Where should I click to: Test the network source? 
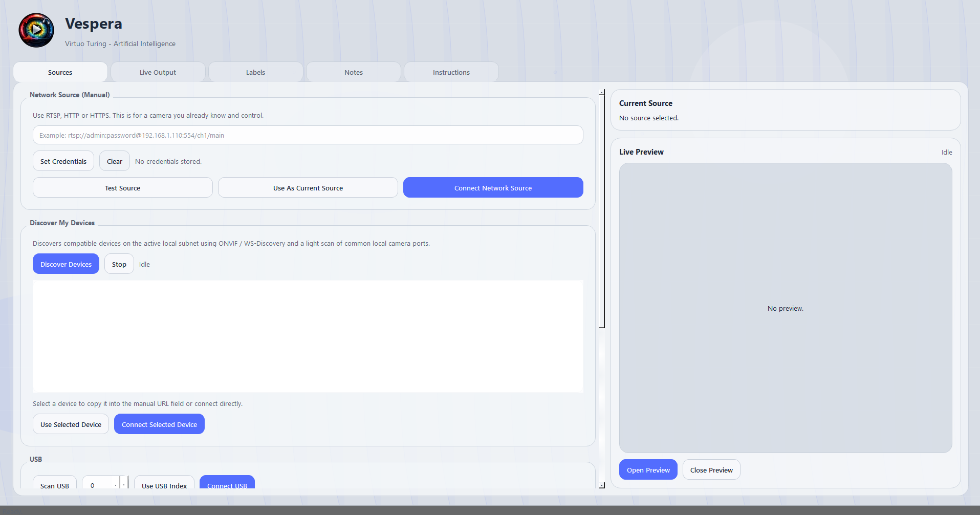[x=122, y=187]
